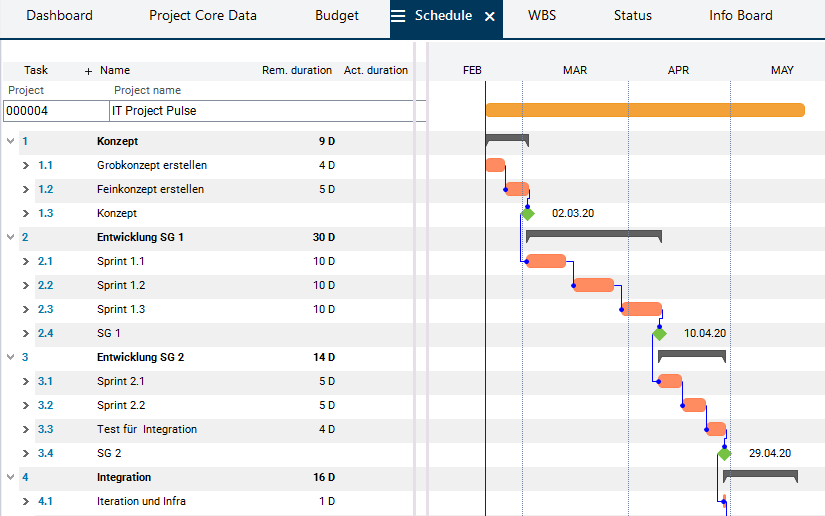Click the green milestone diamond dated 02.03.20
The height and width of the screenshot is (516, 825).
(528, 213)
